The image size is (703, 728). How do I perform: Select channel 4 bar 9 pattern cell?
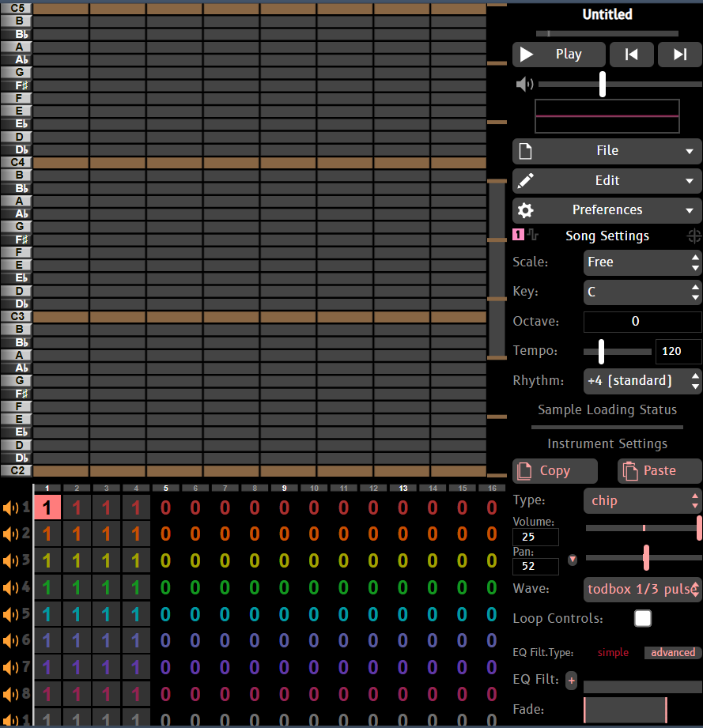click(284, 588)
